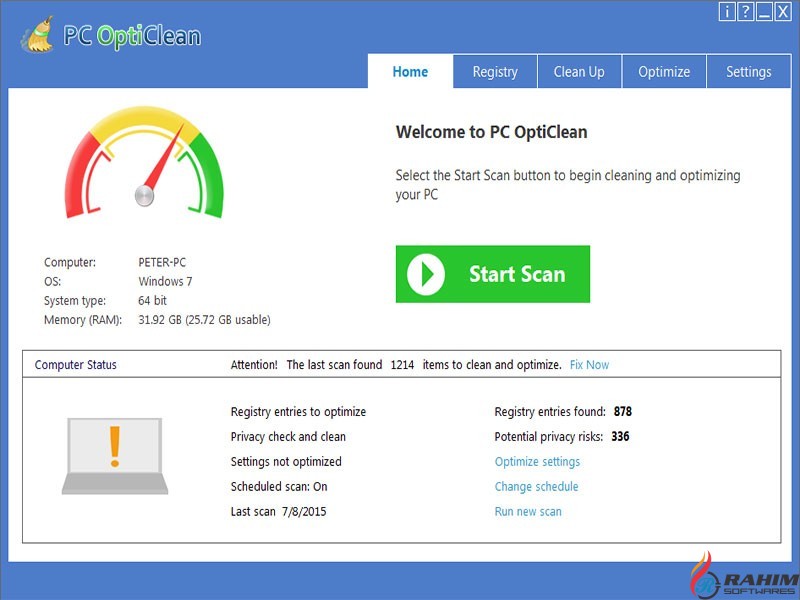Start scanning with the Start Scan button

(493, 274)
